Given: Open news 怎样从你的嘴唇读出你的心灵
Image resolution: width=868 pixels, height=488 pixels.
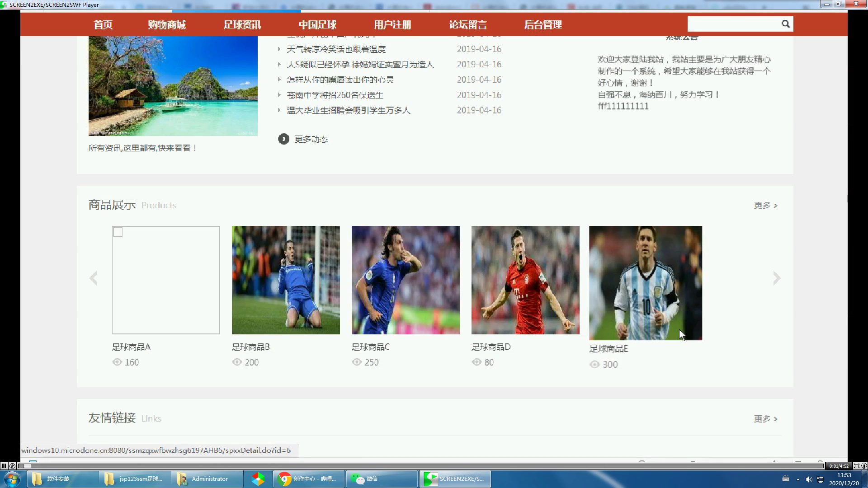Looking at the screenshot, I should [340, 80].
